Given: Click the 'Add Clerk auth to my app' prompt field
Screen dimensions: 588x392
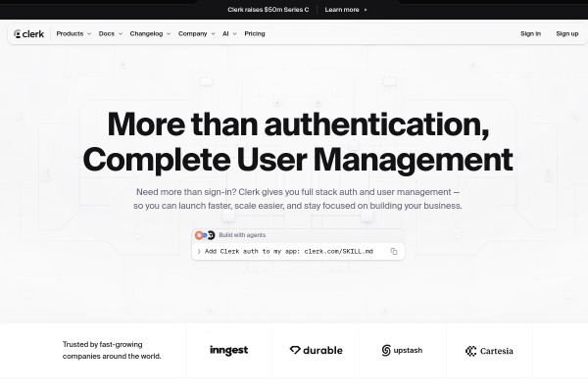Looking at the screenshot, I should click(x=298, y=251).
